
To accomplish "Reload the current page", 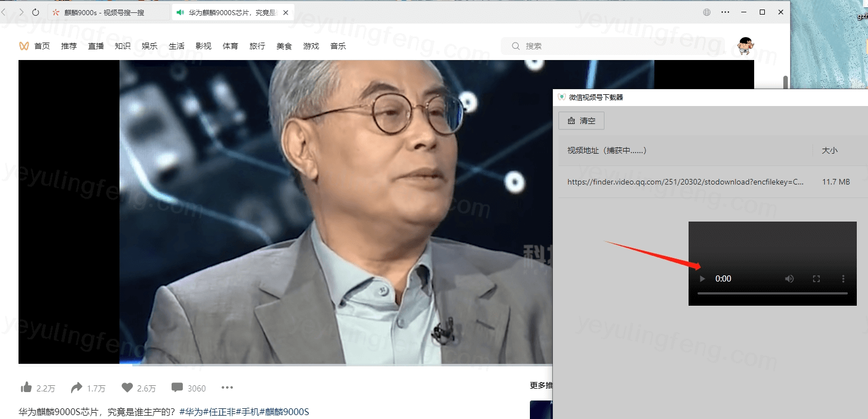I will click(36, 12).
